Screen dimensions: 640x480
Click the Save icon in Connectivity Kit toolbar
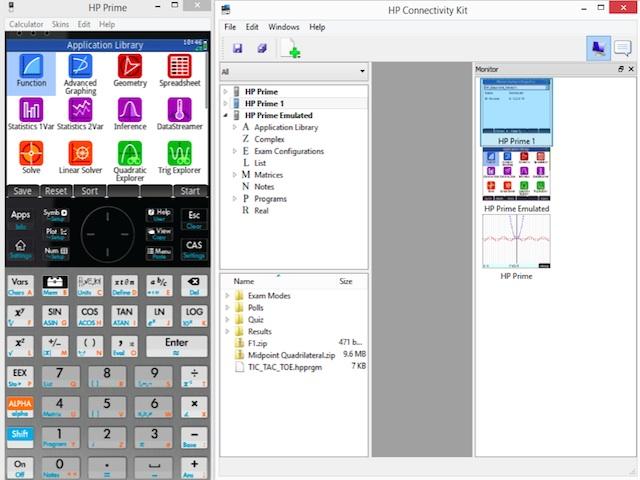point(238,49)
